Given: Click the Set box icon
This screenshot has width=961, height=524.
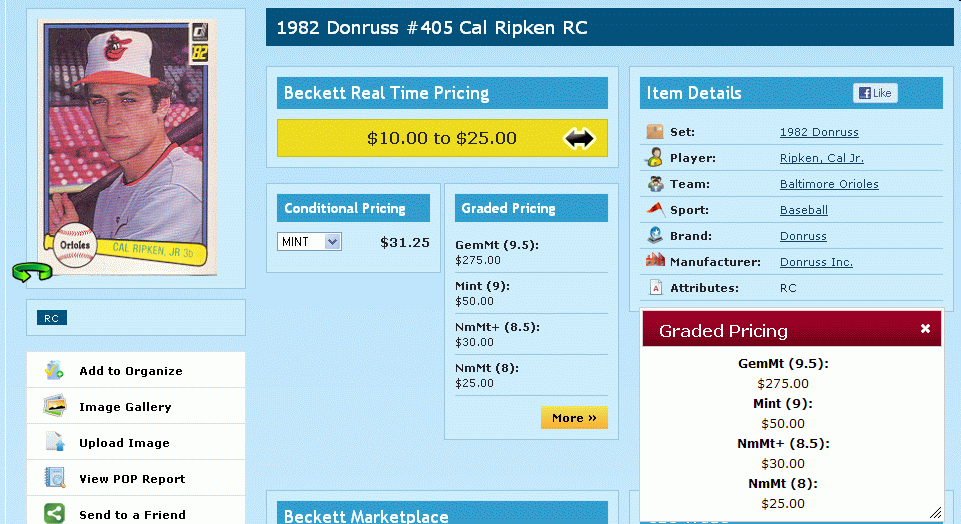Looking at the screenshot, I should 655,132.
